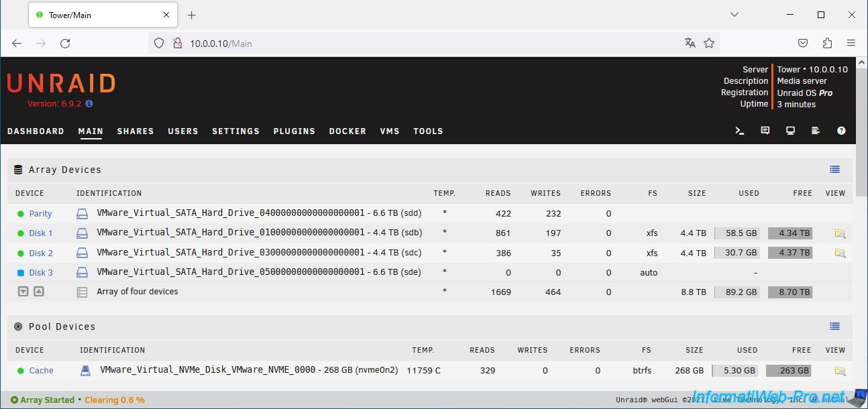Browse Disk 1 contents via folder icon
Screen dimensions: 868x409
click(x=840, y=233)
